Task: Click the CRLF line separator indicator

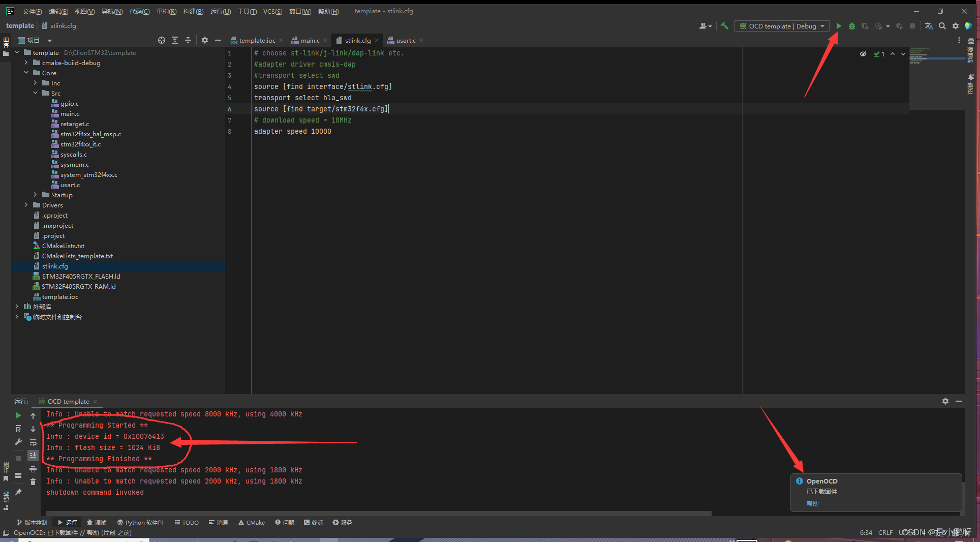Action: coord(885,532)
